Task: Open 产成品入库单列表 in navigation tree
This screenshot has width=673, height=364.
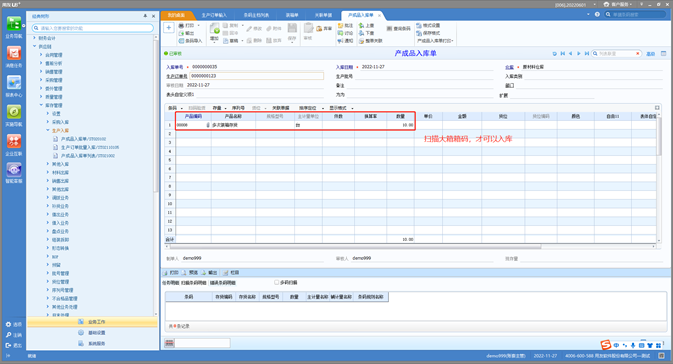Action: (x=88, y=156)
